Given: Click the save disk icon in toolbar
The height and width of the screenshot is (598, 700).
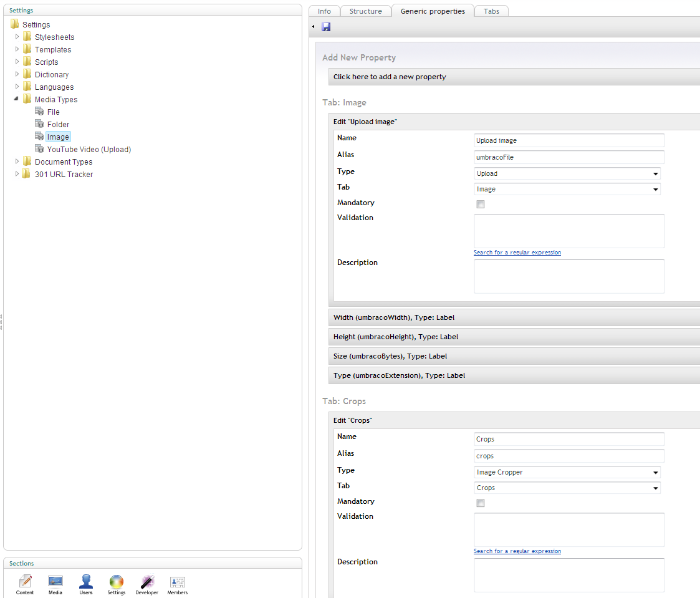Looking at the screenshot, I should tap(326, 27).
